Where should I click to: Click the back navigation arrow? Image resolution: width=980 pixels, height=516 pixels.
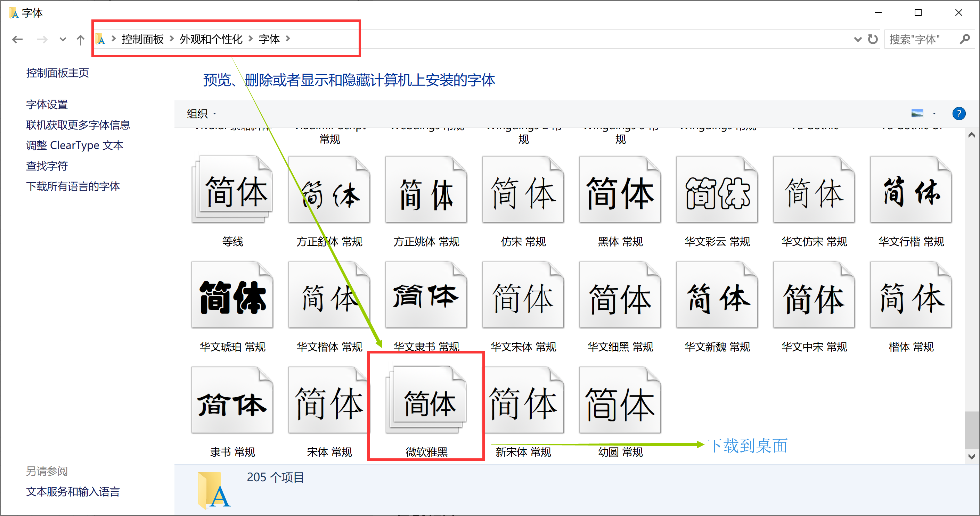[17, 39]
